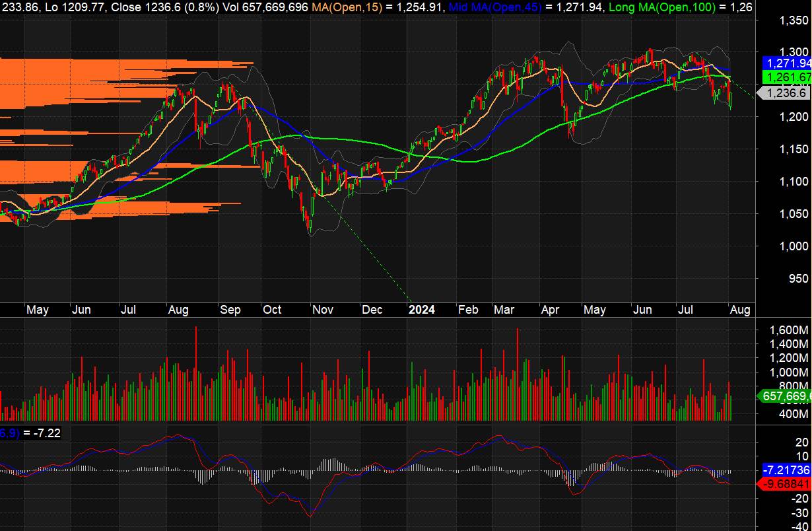
Task: Click the Nov month label on time axis
Action: (323, 310)
